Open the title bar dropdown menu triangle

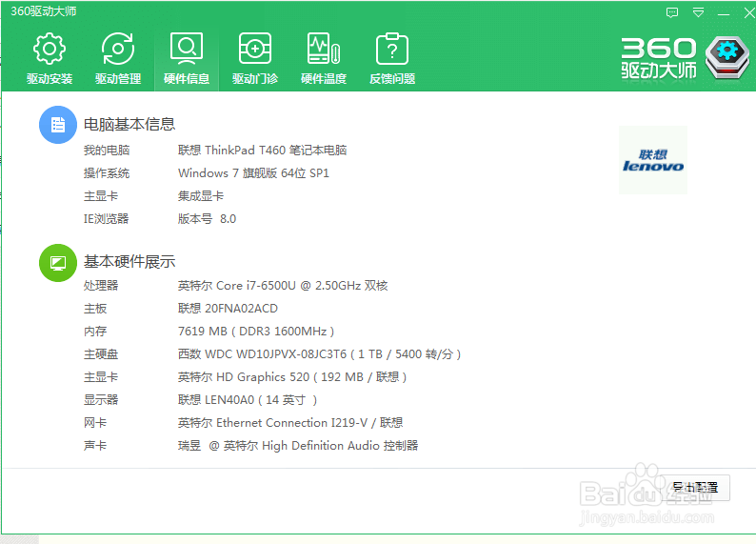point(698,12)
